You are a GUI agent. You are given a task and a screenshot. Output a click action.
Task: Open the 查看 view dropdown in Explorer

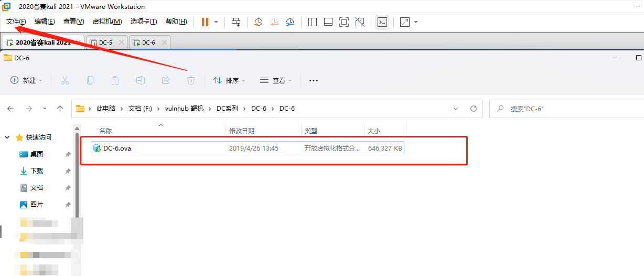(x=276, y=80)
